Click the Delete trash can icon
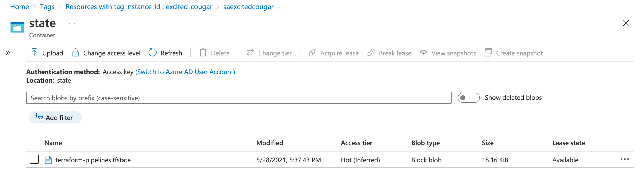The width and height of the screenshot is (644, 189). (203, 53)
